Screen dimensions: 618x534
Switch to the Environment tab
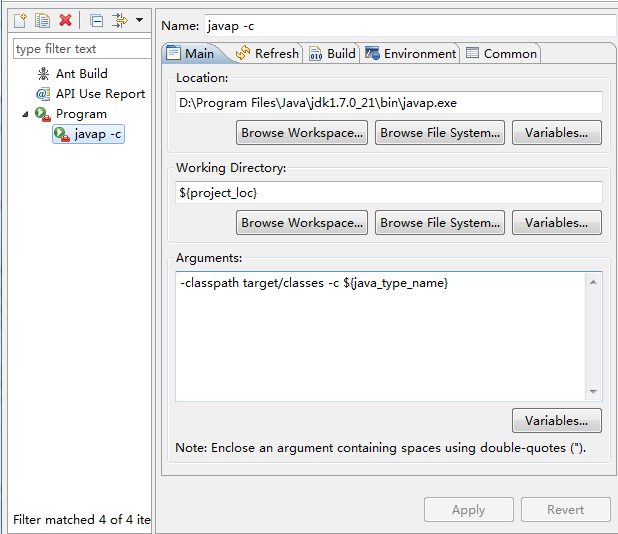pyautogui.click(x=410, y=53)
